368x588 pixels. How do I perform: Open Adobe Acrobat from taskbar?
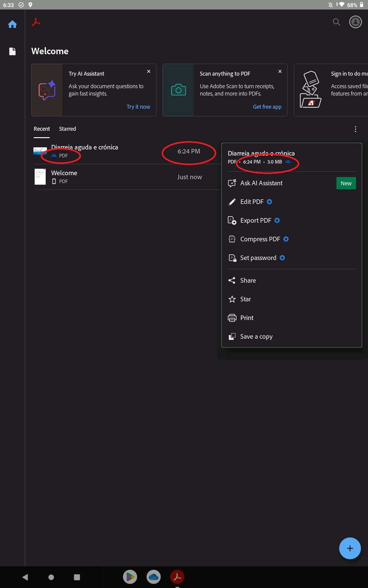[177, 577]
